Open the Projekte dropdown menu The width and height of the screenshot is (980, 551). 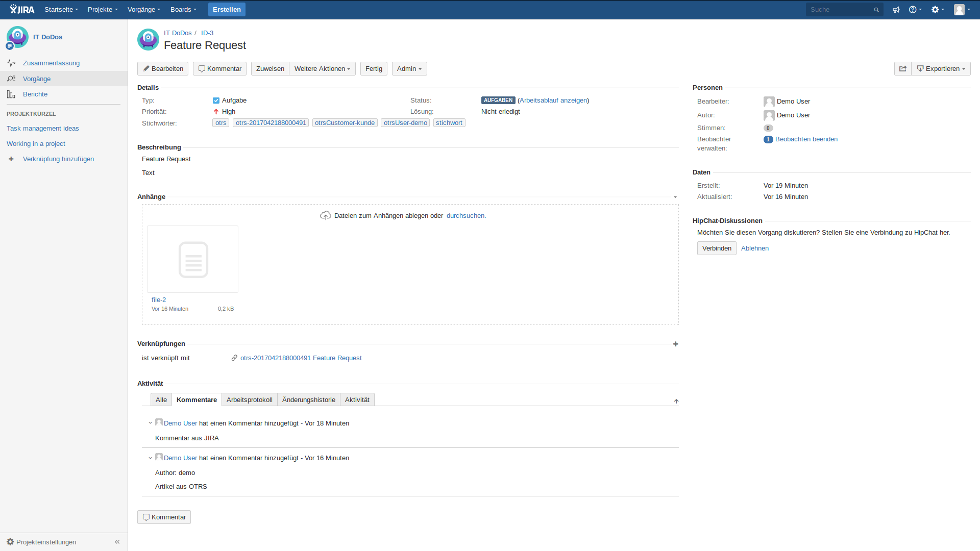(103, 10)
